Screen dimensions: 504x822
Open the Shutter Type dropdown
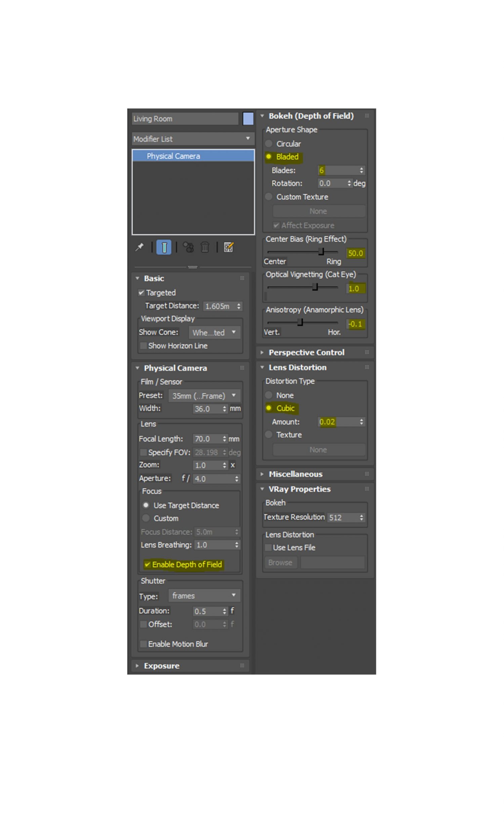(x=204, y=596)
